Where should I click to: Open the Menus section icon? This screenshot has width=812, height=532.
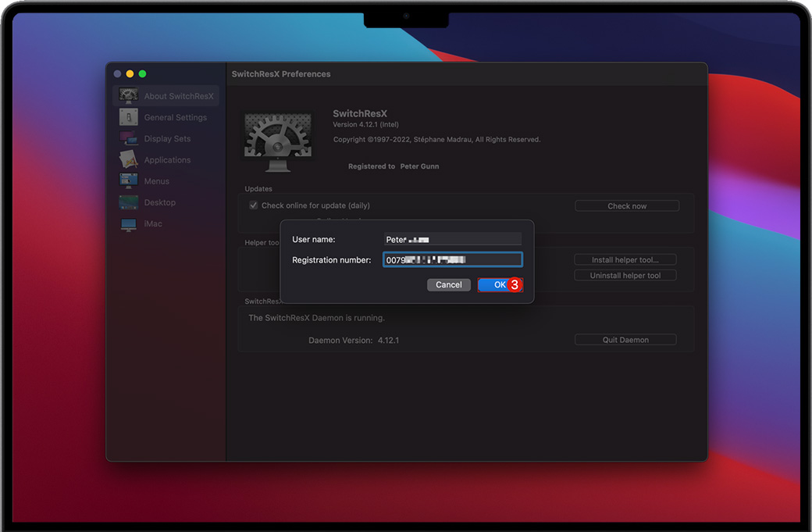click(128, 180)
